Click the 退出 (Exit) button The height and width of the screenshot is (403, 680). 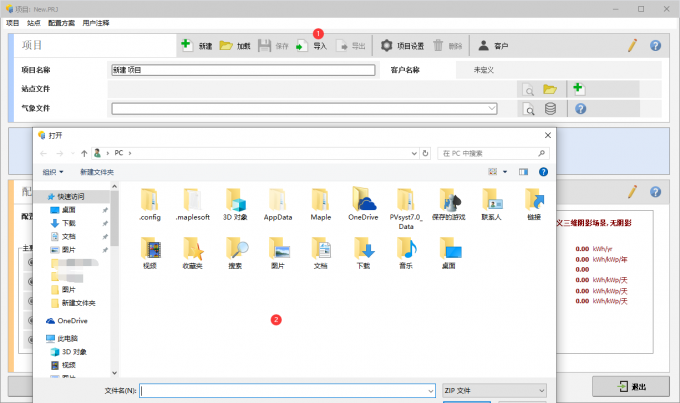coord(631,386)
